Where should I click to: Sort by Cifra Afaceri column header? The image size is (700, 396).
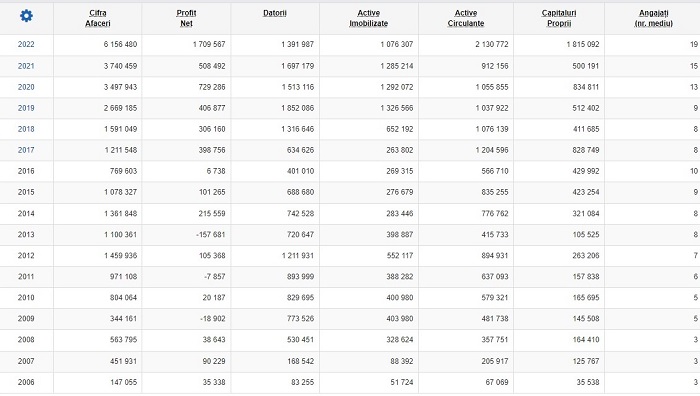[x=98, y=18]
